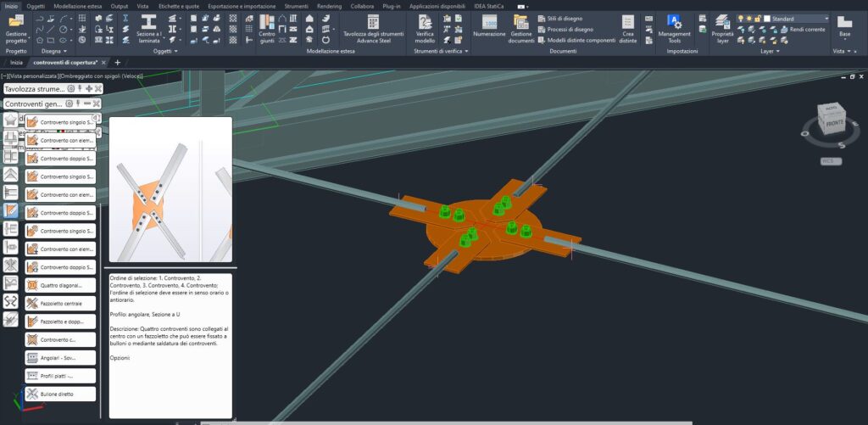The height and width of the screenshot is (425, 868).
Task: Open Gestione progetto tool
Action: click(x=16, y=27)
